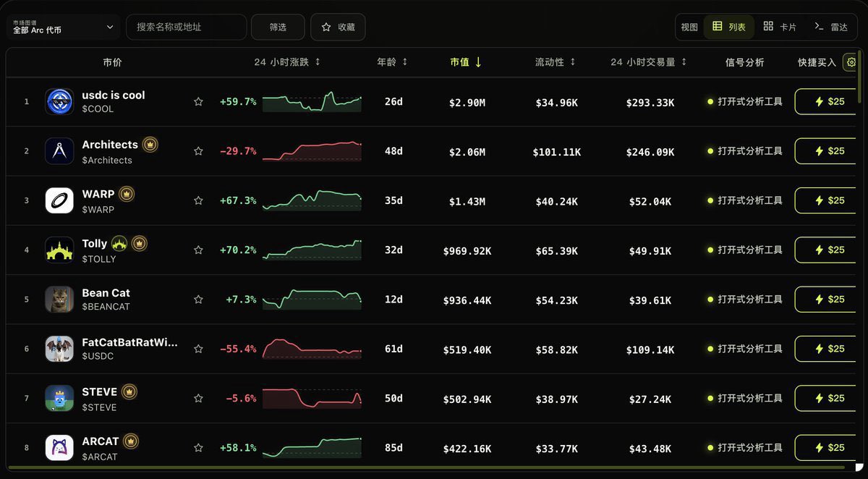Open 打开式分析工具 for WARP
Screen dimensions: 868x479
pyautogui.click(x=745, y=200)
